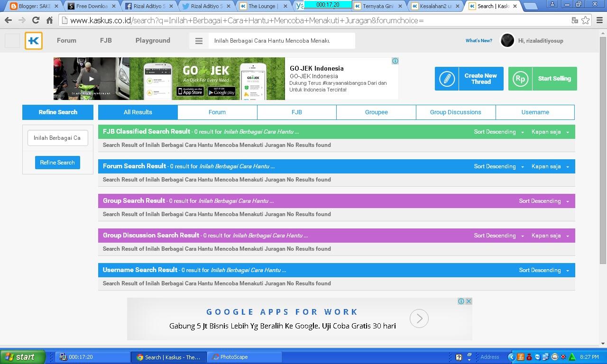Switch to the FJB results tab
This screenshot has width=607, height=364.
(x=297, y=112)
